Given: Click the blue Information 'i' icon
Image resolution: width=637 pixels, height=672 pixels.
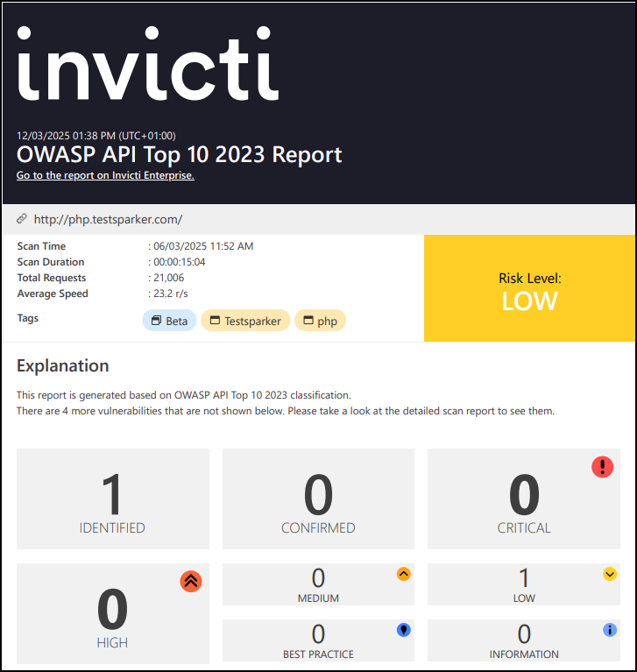Looking at the screenshot, I should pos(610,630).
